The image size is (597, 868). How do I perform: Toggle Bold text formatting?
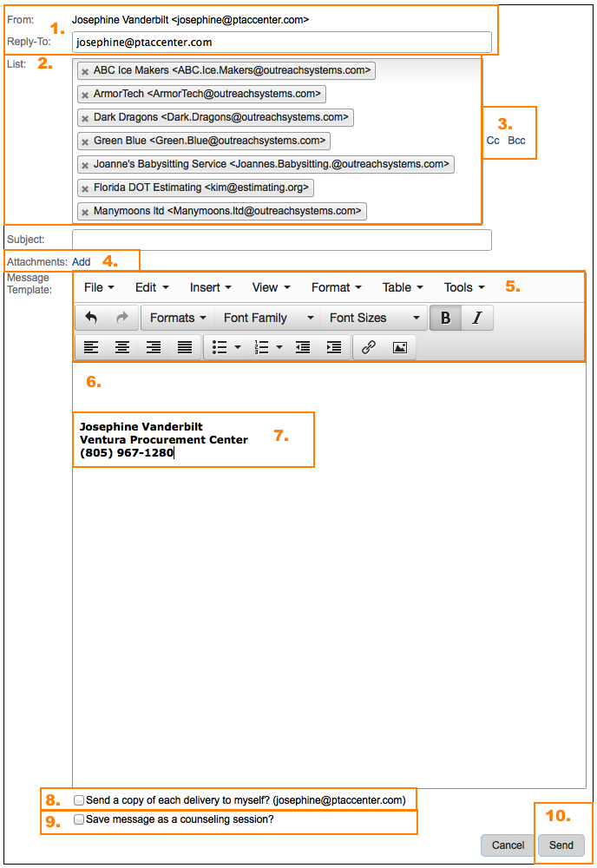(x=445, y=318)
